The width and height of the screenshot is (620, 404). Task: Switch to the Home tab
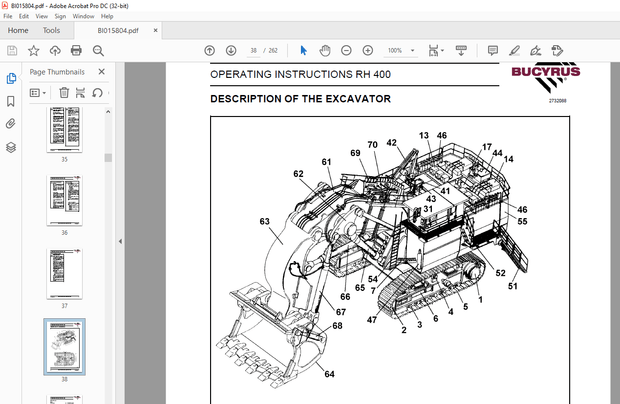point(18,30)
